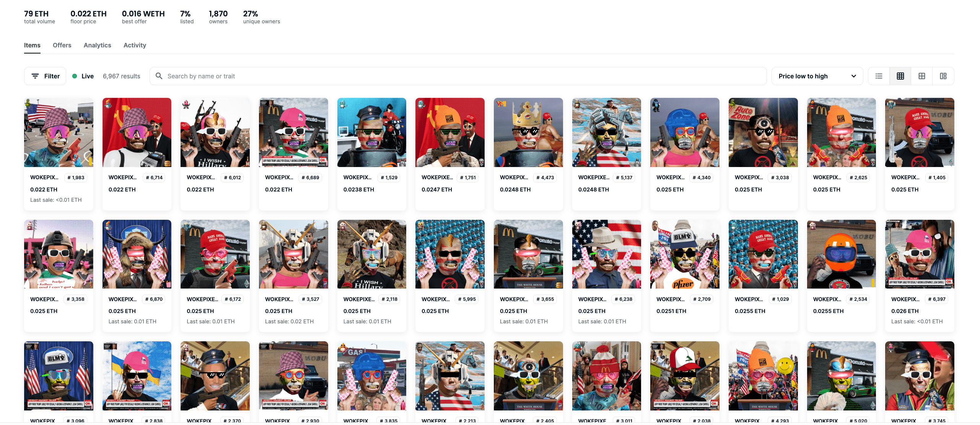View the Pfizer shirt NFT #2,709
The height and width of the screenshot is (425, 980).
tap(685, 254)
